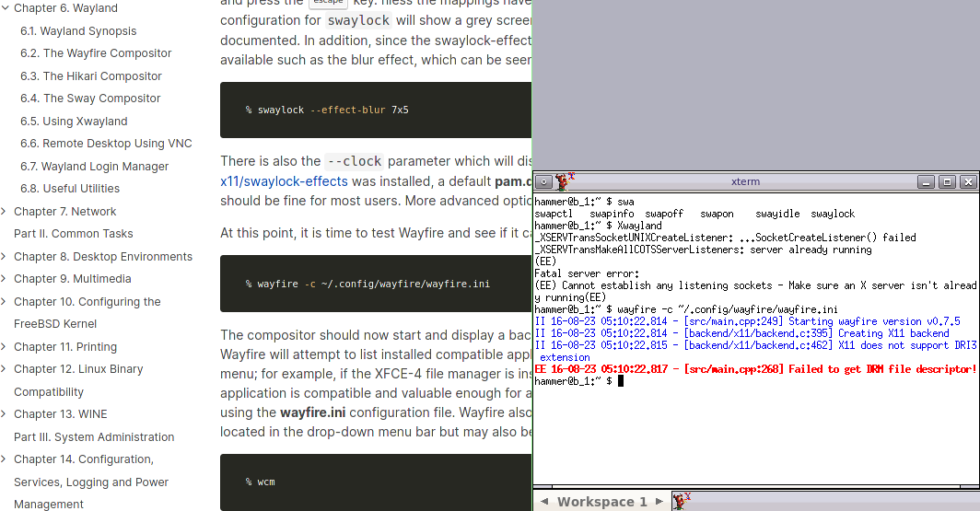The height and width of the screenshot is (511, 980).
Task: Collapse Chapter 6. Wayland in sidebar
Action: 5,8
